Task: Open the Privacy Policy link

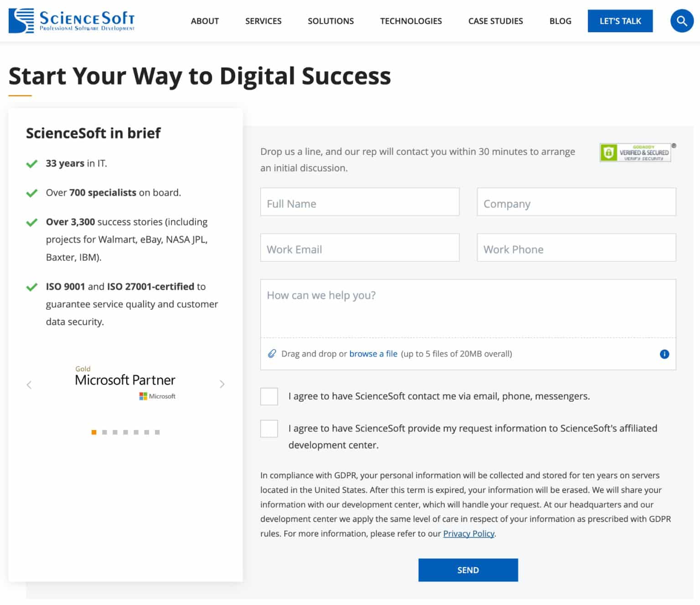Action: pyautogui.click(x=468, y=533)
